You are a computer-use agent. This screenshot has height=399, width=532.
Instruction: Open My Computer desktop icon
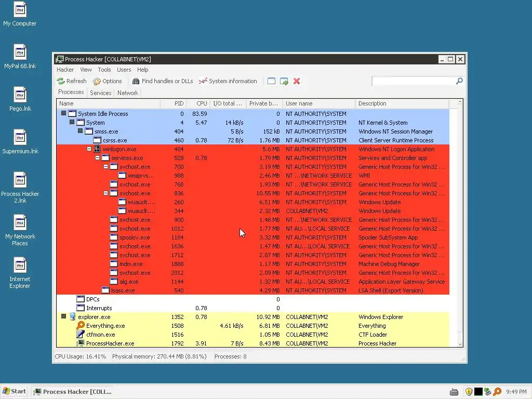pos(20,14)
